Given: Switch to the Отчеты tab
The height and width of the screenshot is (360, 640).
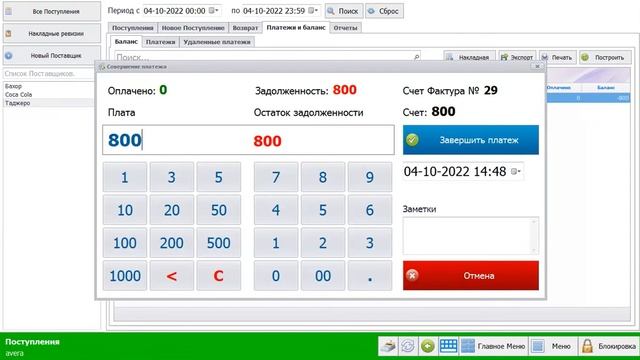Looking at the screenshot, I should tap(345, 28).
